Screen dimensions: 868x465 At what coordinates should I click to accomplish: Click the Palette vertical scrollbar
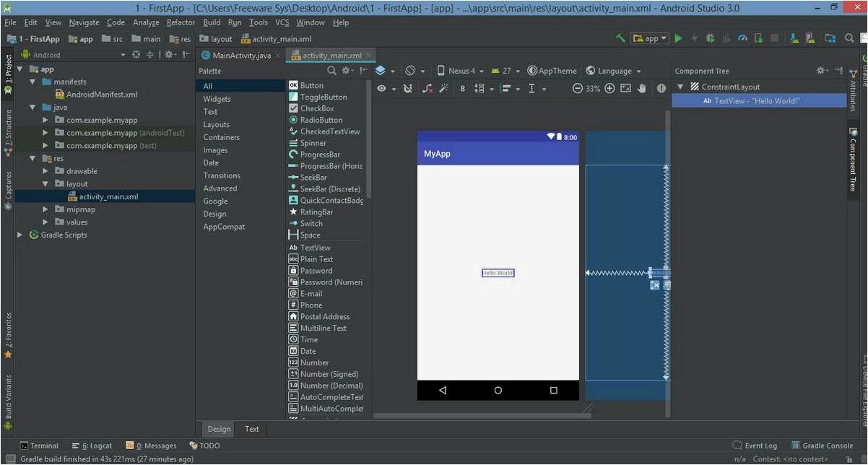click(369, 137)
